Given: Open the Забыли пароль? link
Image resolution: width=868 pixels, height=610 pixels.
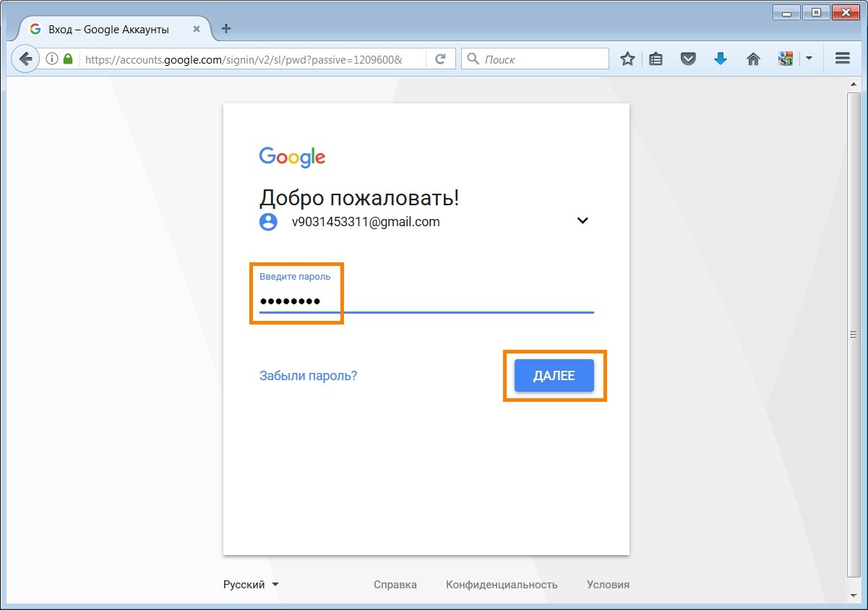Looking at the screenshot, I should point(308,376).
